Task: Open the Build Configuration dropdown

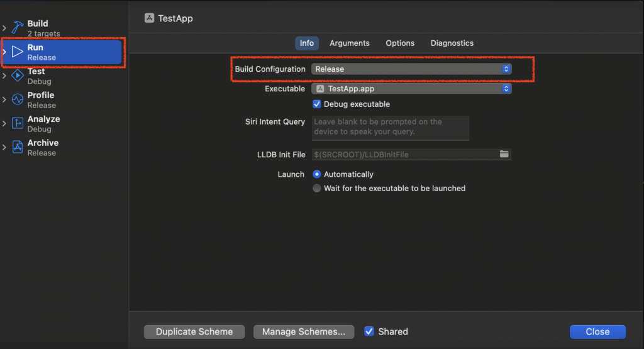Action: click(x=411, y=69)
